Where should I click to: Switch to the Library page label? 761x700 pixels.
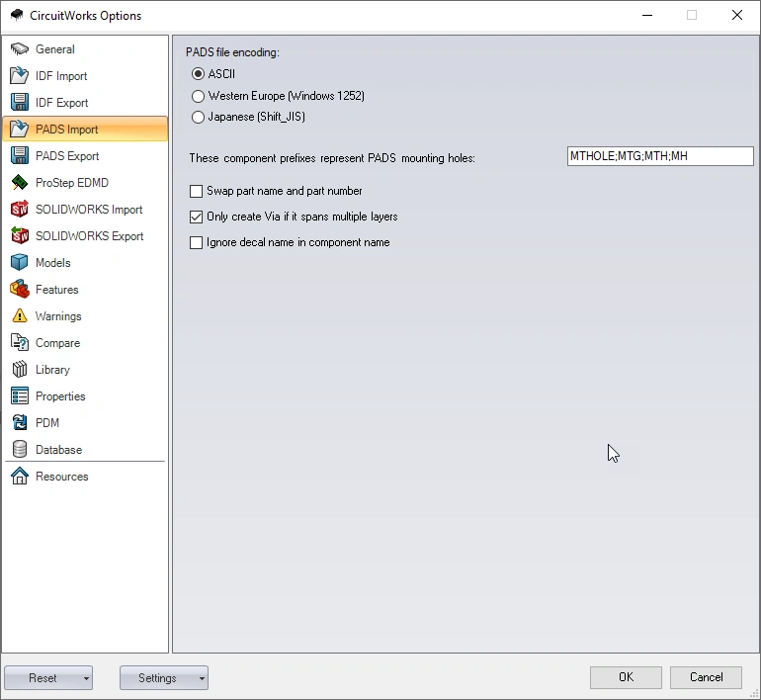point(52,370)
